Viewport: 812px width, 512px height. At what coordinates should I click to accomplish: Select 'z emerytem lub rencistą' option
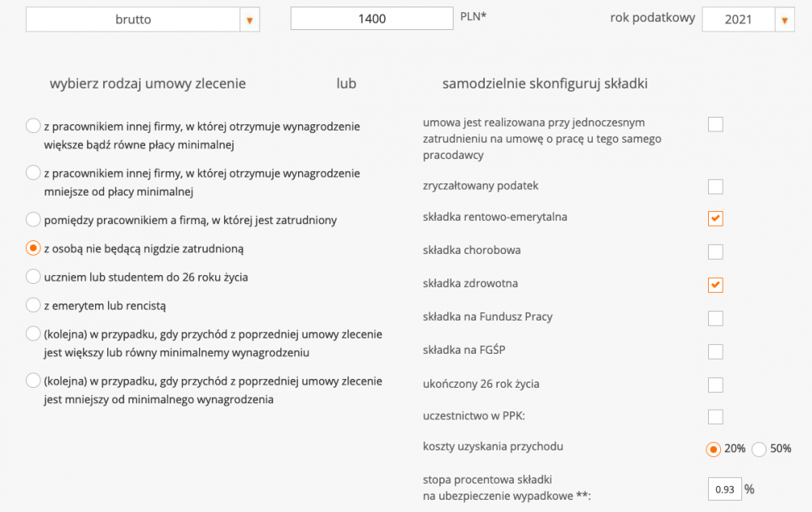(33, 305)
